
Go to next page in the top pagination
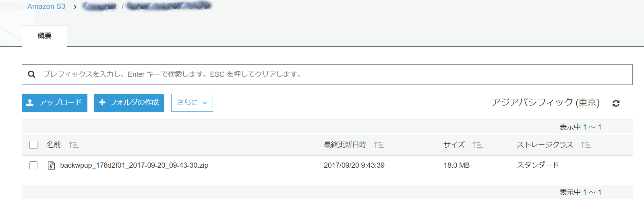pyautogui.click(x=608, y=127)
